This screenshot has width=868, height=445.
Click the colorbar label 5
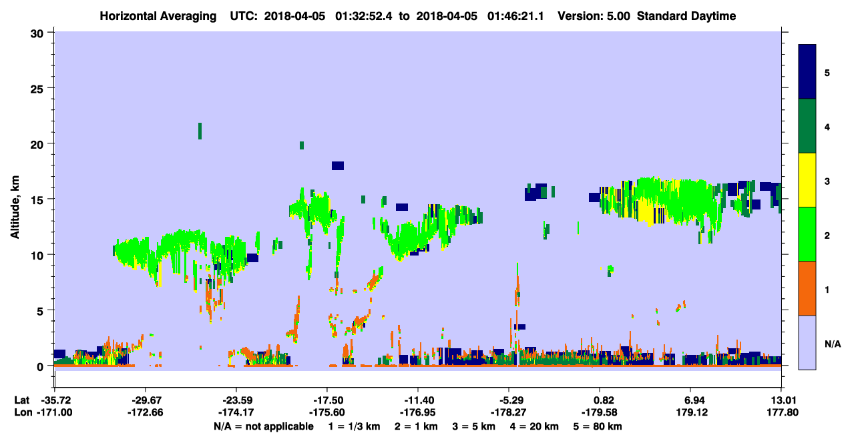coord(827,72)
